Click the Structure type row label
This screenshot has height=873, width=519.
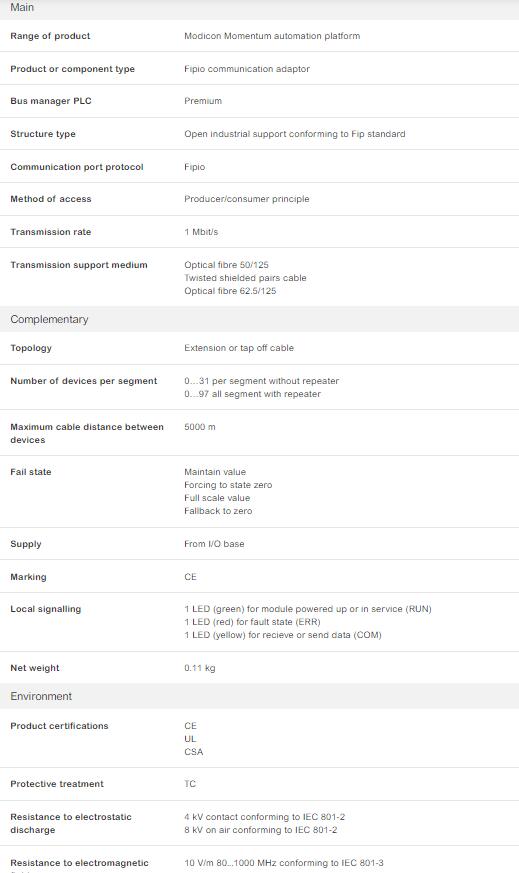(x=43, y=134)
